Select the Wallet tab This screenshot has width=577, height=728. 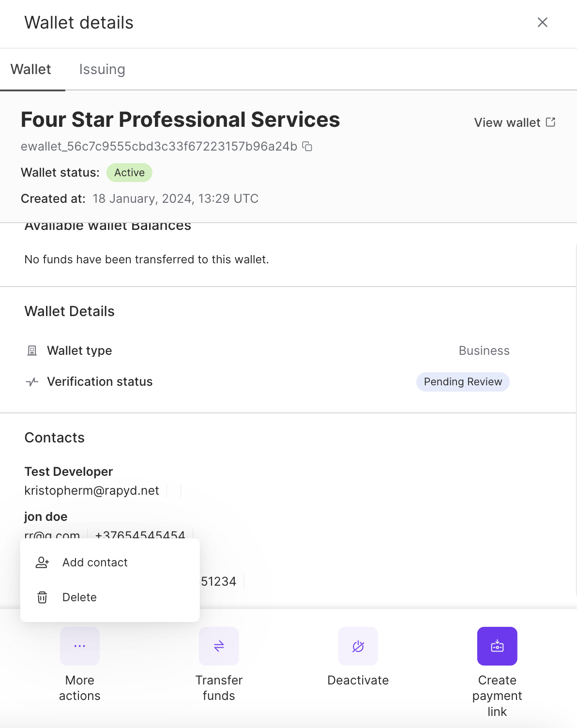31,69
